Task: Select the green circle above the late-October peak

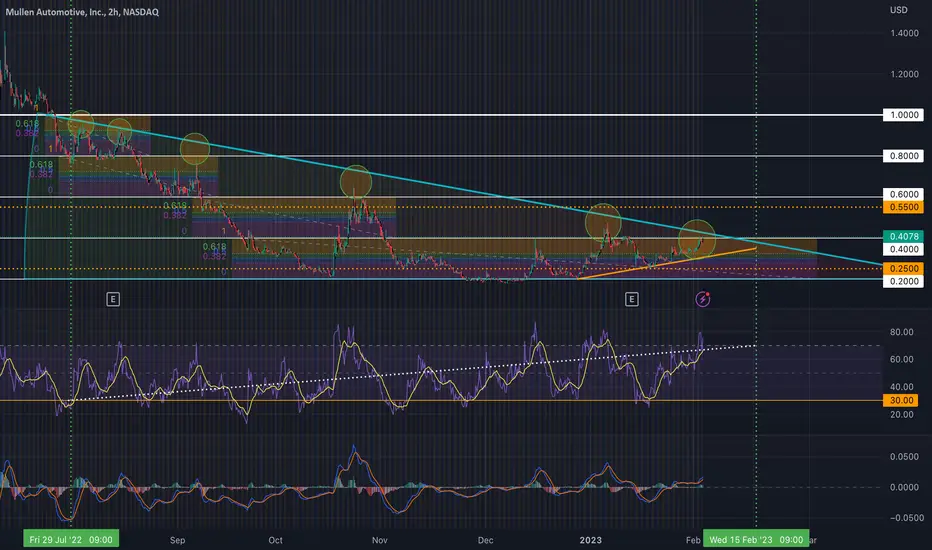Action: pyautogui.click(x=355, y=181)
